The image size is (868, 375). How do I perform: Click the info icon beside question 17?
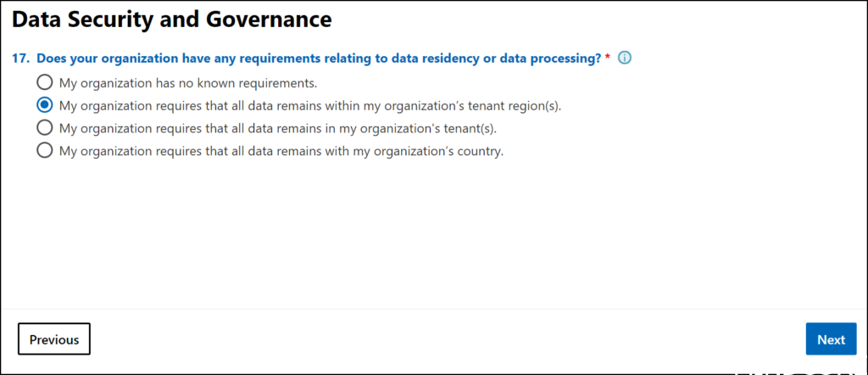point(626,59)
